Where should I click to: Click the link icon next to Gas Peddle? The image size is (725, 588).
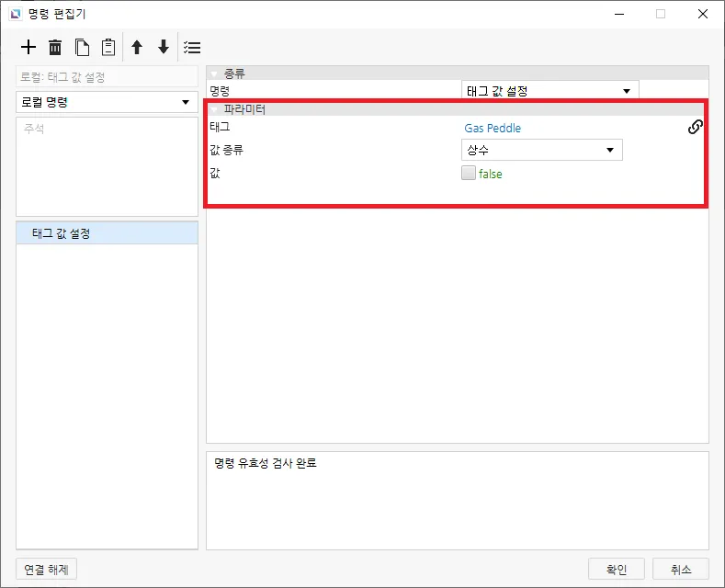point(696,128)
